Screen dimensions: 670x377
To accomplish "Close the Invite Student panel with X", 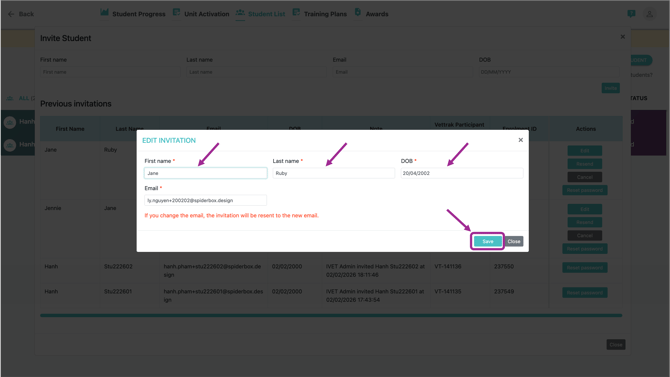I will 623,37.
